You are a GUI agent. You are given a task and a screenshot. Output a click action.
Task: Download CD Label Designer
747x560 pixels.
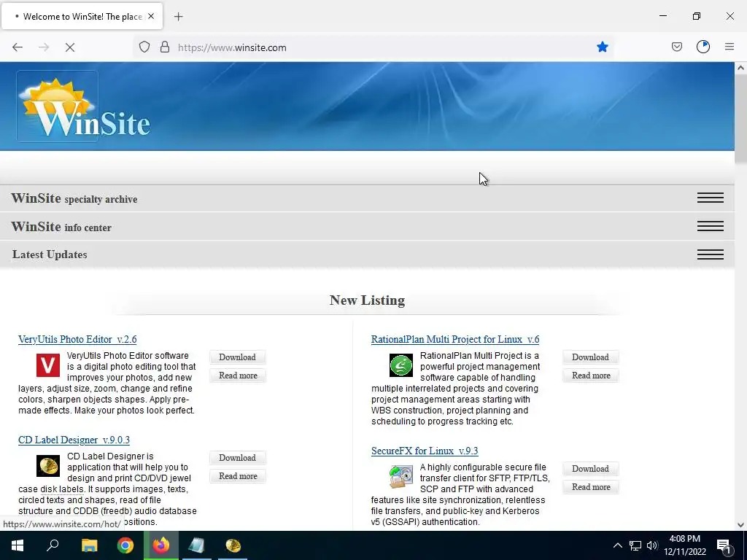coord(237,458)
